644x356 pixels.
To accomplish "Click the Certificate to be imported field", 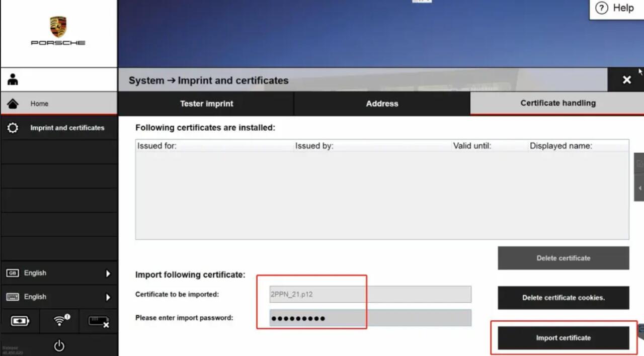I will pos(370,294).
